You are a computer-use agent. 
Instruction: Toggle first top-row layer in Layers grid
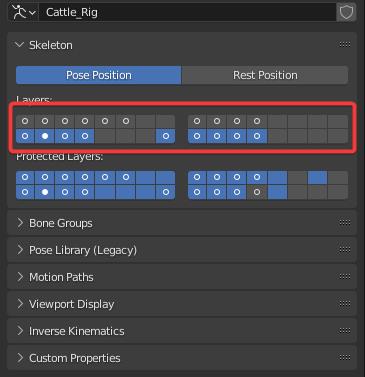click(x=25, y=121)
